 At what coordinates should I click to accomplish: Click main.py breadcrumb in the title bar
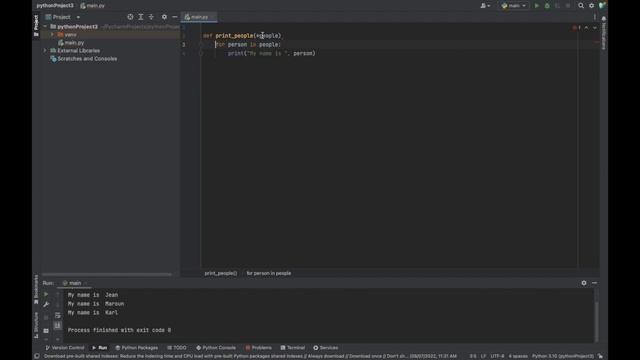click(93, 6)
